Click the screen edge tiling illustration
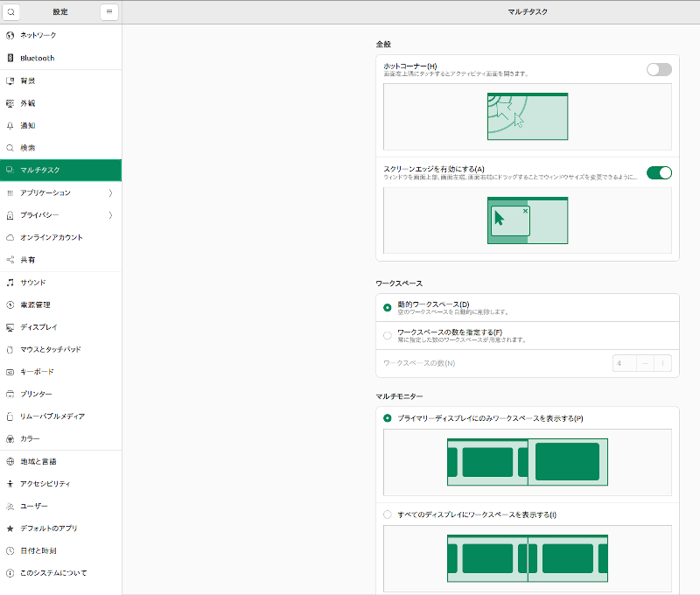Viewport: 700px width, 595px height. 528,220
